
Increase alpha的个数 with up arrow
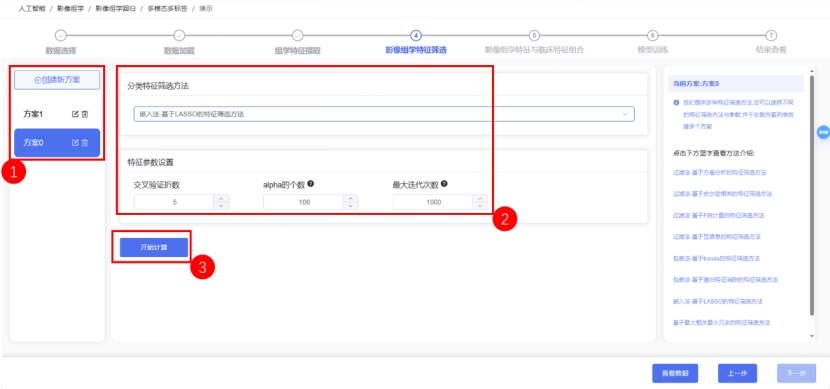pos(350,198)
